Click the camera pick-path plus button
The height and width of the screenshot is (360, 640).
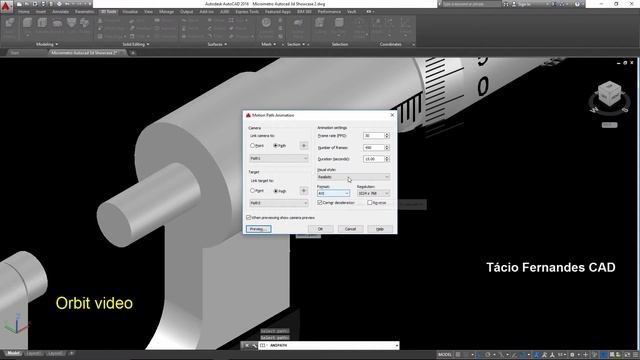click(x=304, y=145)
